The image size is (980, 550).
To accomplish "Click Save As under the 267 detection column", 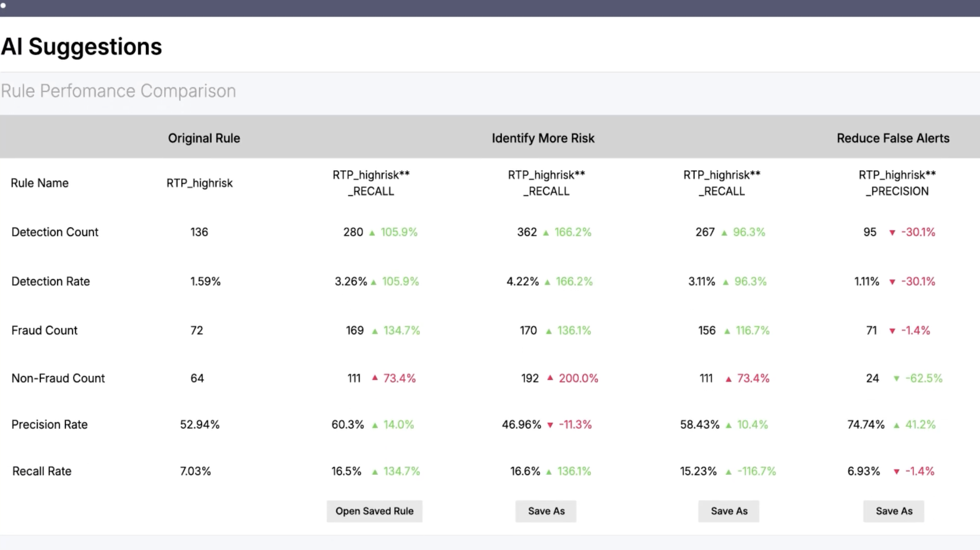I will (x=729, y=511).
